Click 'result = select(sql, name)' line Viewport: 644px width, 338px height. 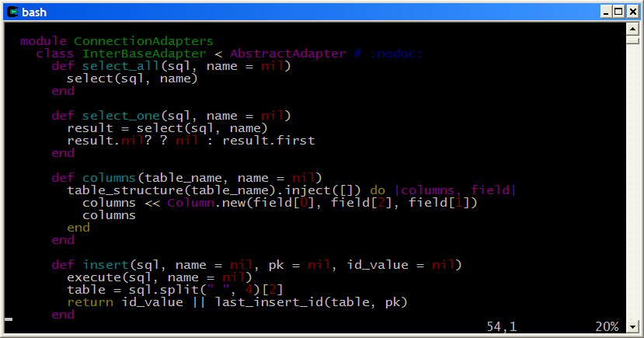click(167, 128)
